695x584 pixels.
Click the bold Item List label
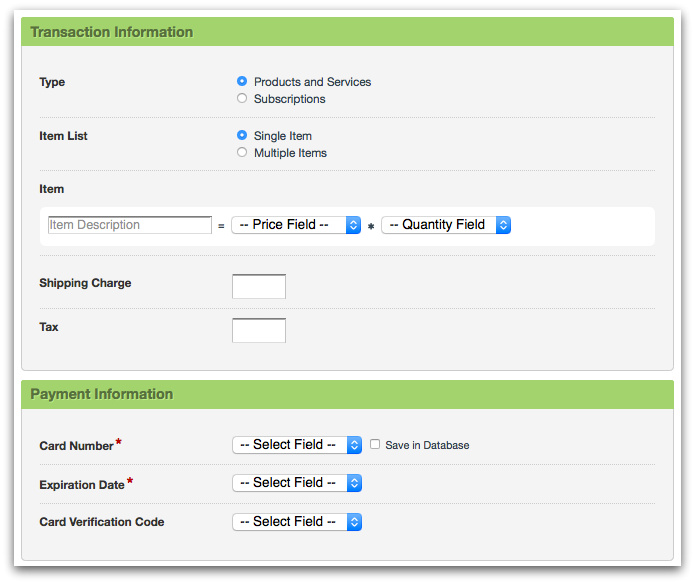coord(63,136)
